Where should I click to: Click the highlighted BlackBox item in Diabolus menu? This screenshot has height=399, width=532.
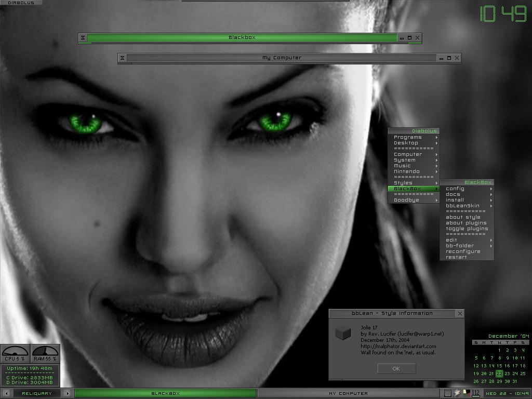[x=414, y=189]
